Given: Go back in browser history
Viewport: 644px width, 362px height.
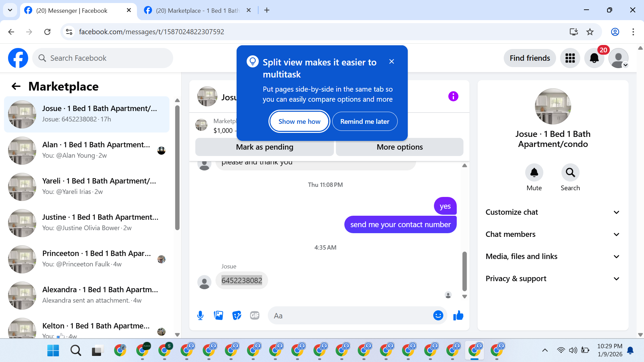Looking at the screenshot, I should click(x=11, y=32).
